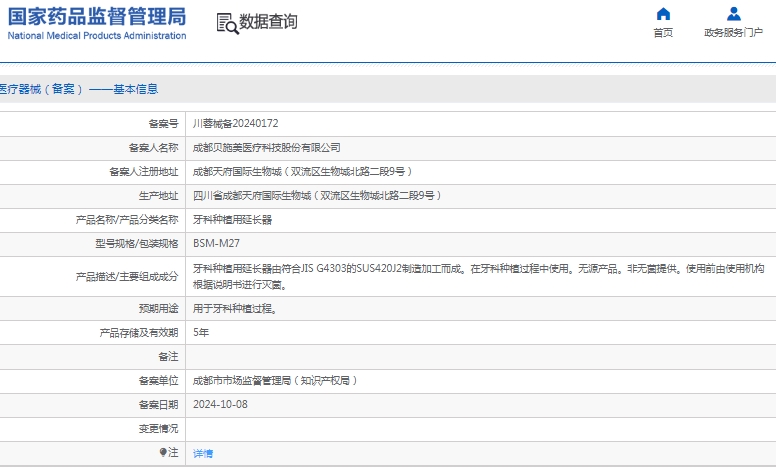The width and height of the screenshot is (776, 468).
Task: Click the 产品存储及有效期 label
Action: (x=139, y=332)
